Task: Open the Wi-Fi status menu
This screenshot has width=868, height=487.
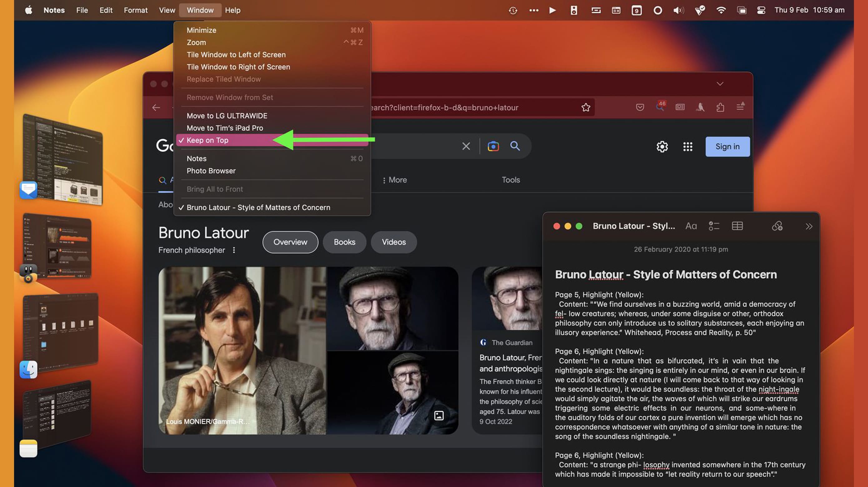Action: (721, 10)
